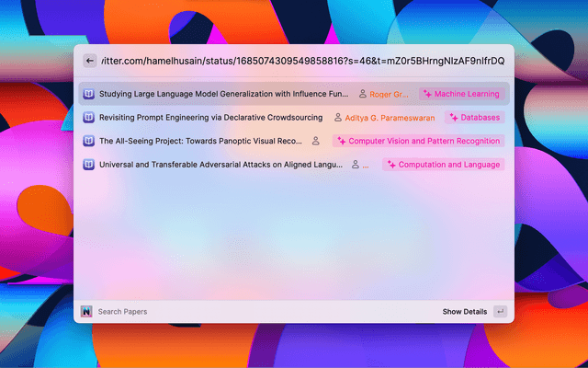This screenshot has height=368, width=588.
Task: Click the paper icon beside The All-Seeing Project
Action: pos(89,141)
